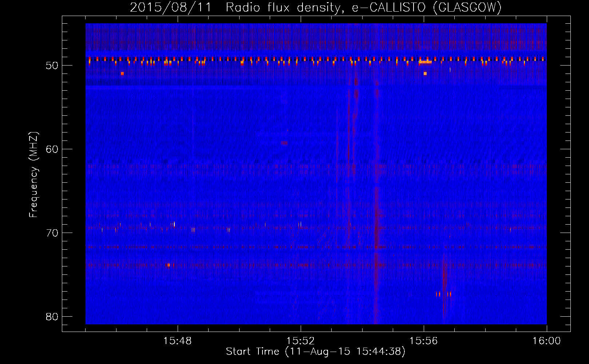The image size is (589, 364).
Task: Click the plot title 'Radio flux density, e-CALLISTO (GLASGOW)'
Action: click(x=363, y=7)
